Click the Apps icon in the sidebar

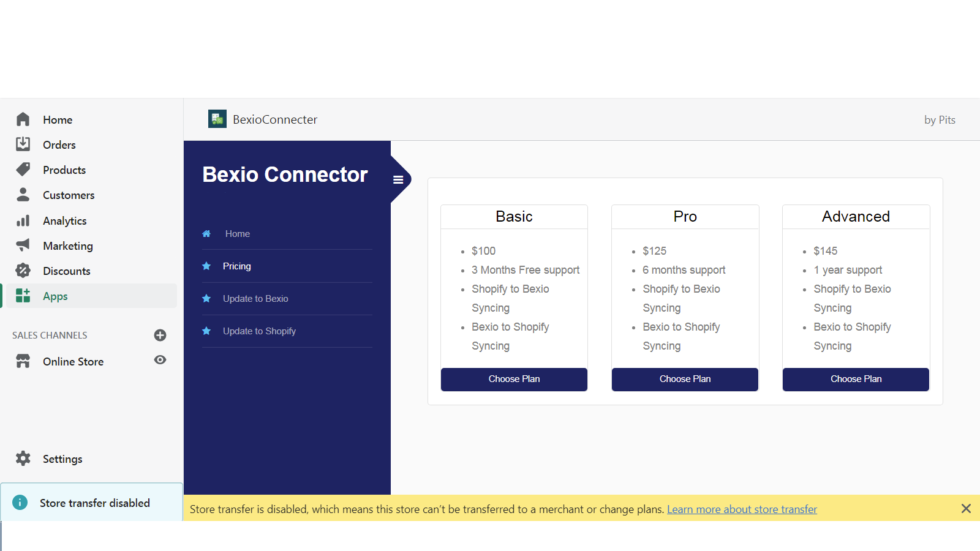23,296
